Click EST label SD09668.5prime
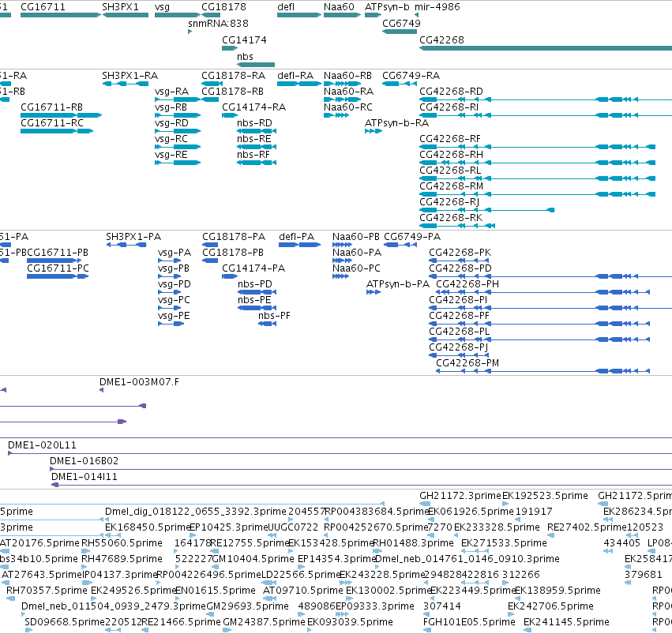 65,622
